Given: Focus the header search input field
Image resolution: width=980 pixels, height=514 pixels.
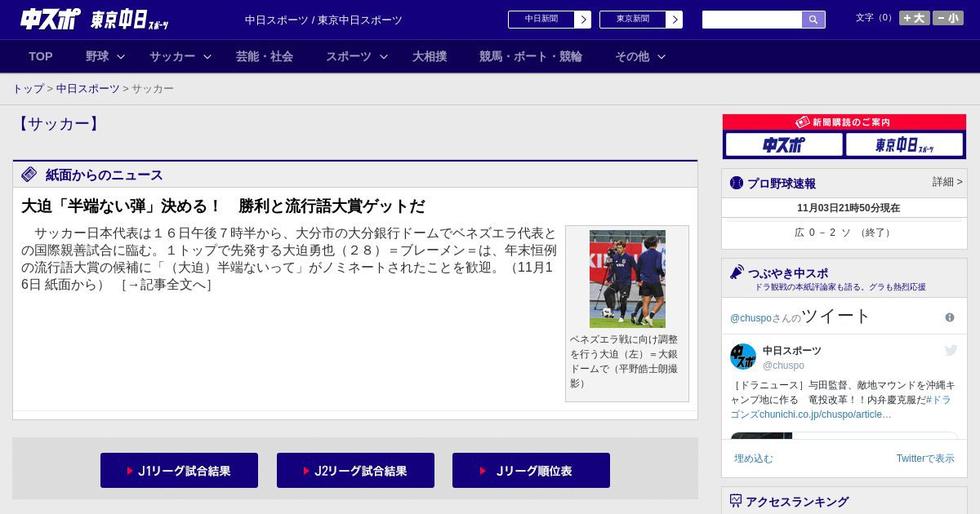Looking at the screenshot, I should click(752, 20).
